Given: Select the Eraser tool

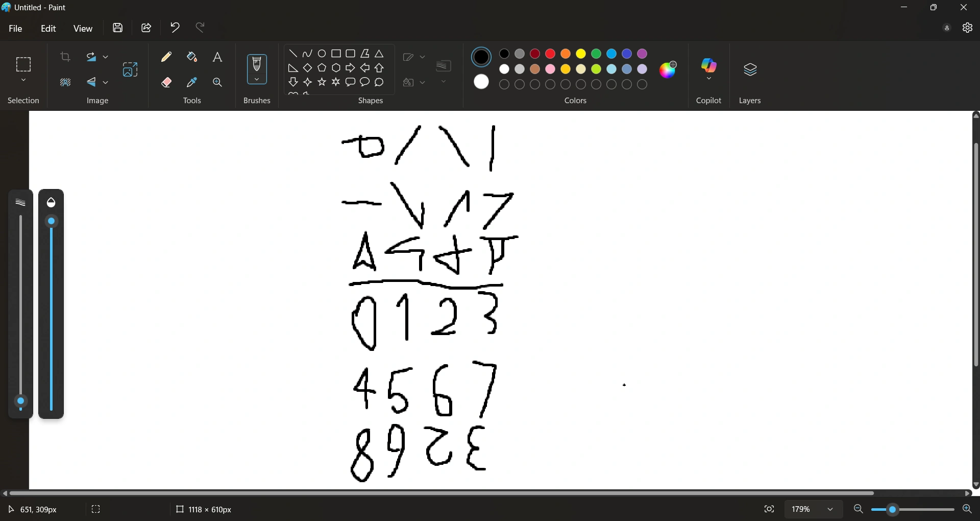Looking at the screenshot, I should 166,82.
